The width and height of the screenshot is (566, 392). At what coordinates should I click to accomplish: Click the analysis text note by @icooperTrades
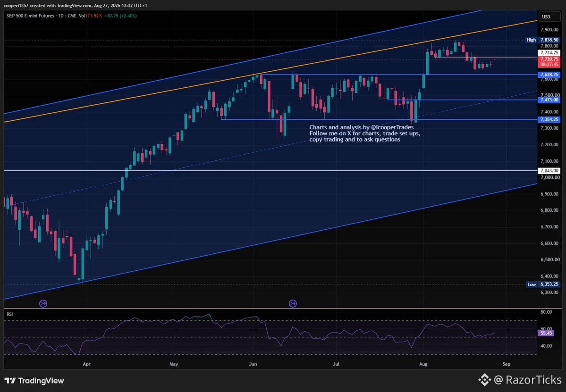pyautogui.click(x=364, y=133)
